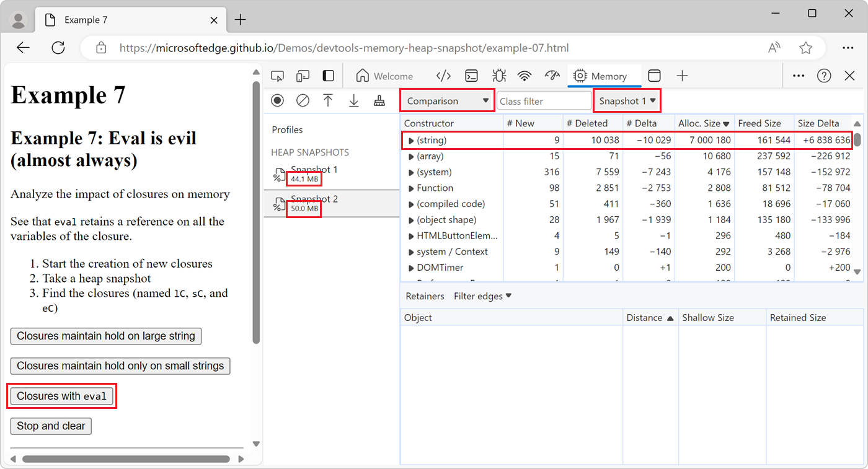Image resolution: width=868 pixels, height=469 pixels.
Task: Load a profile with the upload arrow icon
Action: pos(328,100)
